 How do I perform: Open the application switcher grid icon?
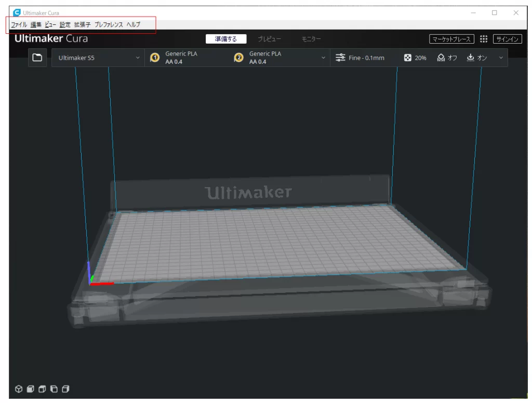[484, 39]
